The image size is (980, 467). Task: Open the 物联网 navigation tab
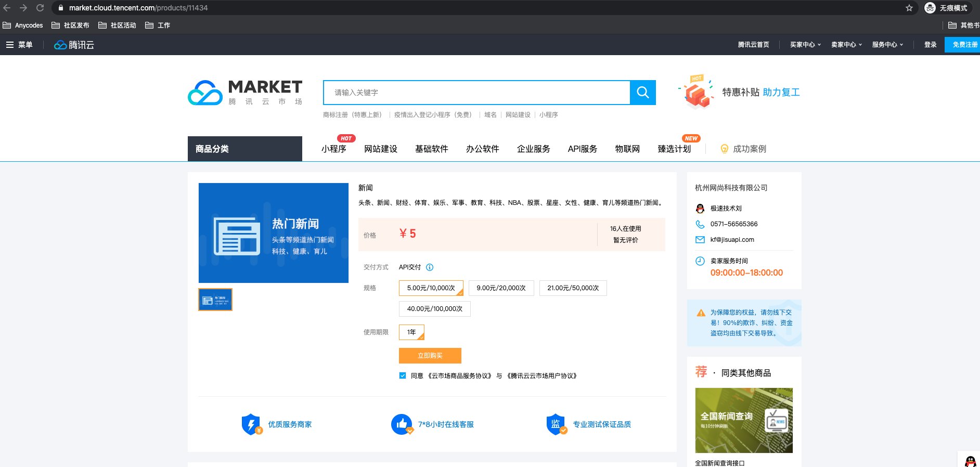(x=627, y=149)
